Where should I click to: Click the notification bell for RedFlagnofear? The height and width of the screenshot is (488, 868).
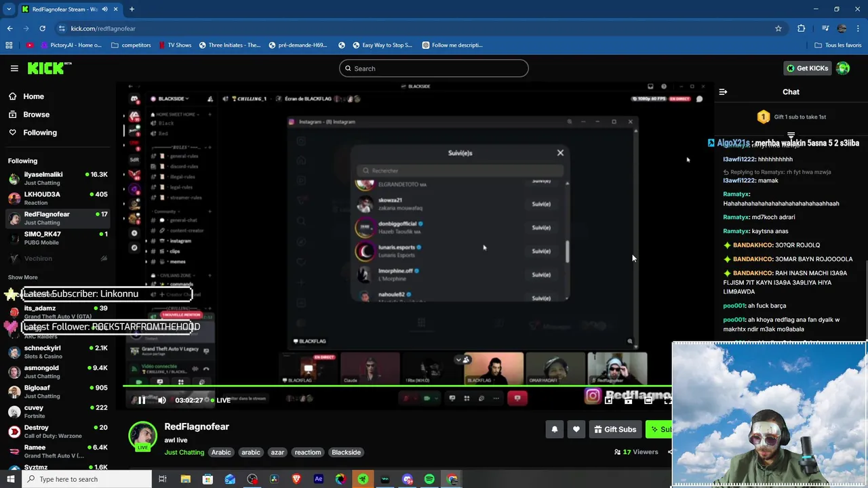pyautogui.click(x=555, y=429)
